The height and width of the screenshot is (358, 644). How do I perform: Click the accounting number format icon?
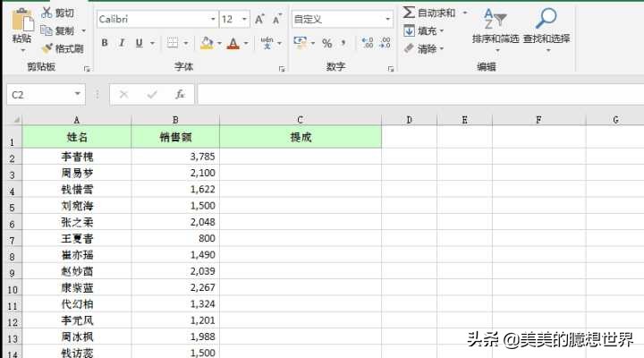301,42
